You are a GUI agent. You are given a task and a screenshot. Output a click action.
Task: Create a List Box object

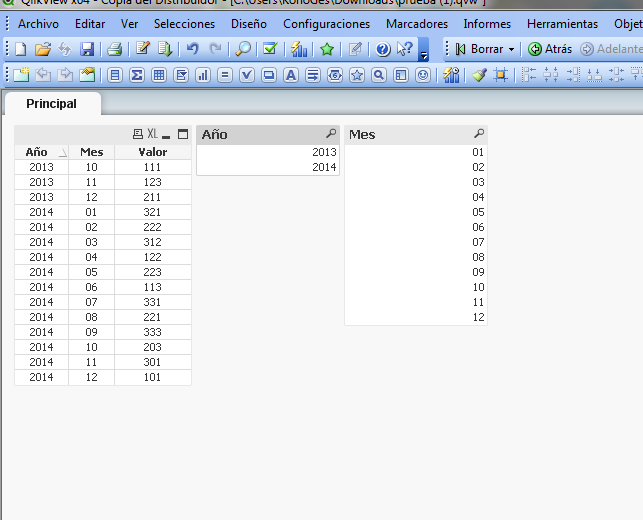(115, 75)
